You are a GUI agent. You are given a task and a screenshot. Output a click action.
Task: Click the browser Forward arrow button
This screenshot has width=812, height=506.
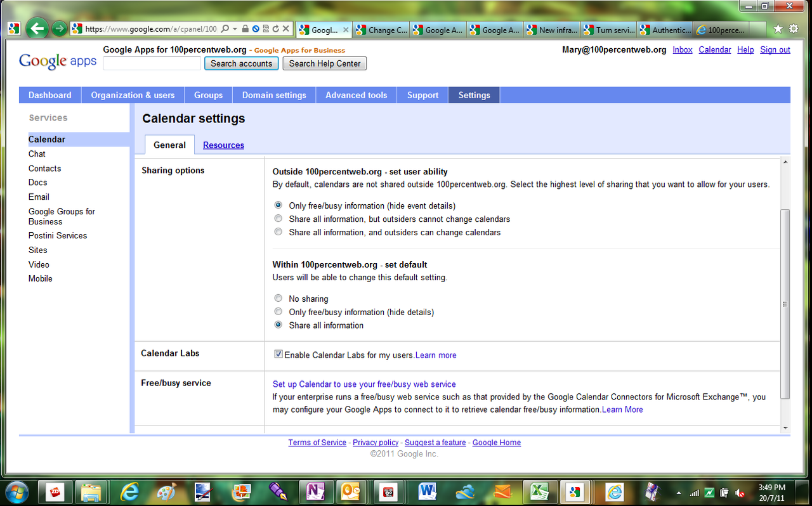60,29
